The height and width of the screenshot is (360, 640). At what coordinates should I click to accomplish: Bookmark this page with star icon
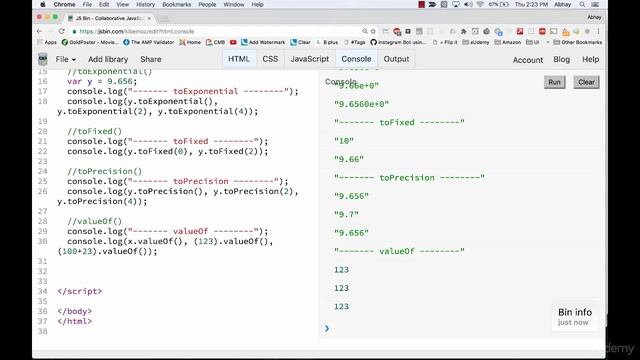(x=373, y=31)
